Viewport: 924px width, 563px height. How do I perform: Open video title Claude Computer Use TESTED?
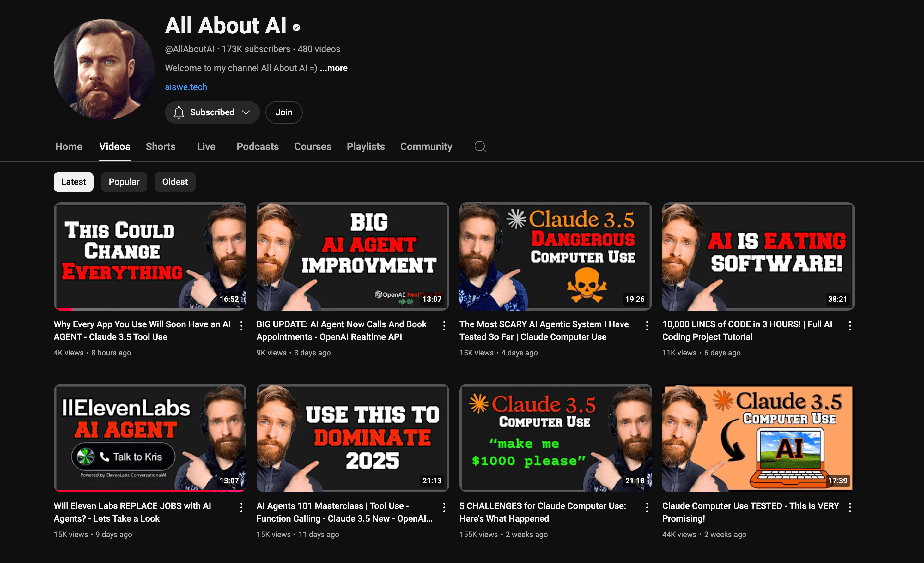click(751, 512)
